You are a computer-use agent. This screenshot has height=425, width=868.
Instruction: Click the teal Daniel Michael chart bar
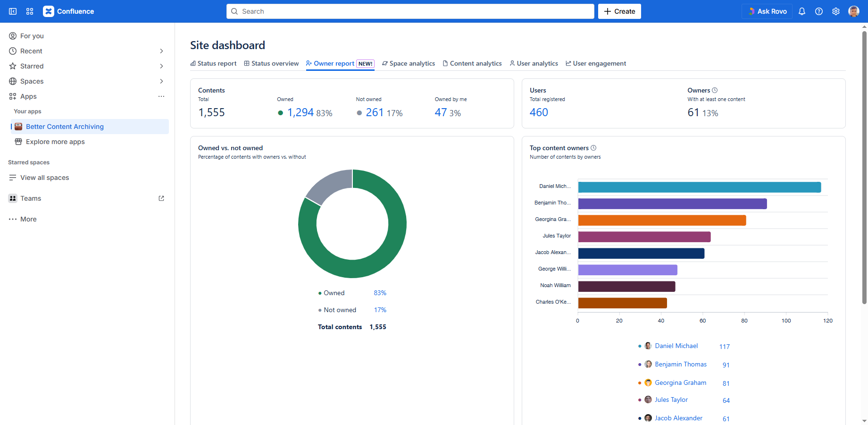click(699, 187)
